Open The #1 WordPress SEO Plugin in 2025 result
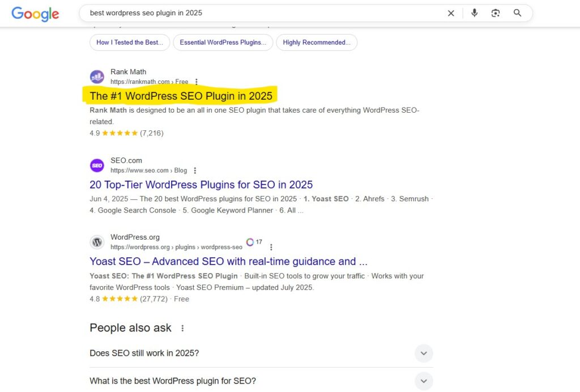This screenshot has height=392, width=580. (181, 96)
